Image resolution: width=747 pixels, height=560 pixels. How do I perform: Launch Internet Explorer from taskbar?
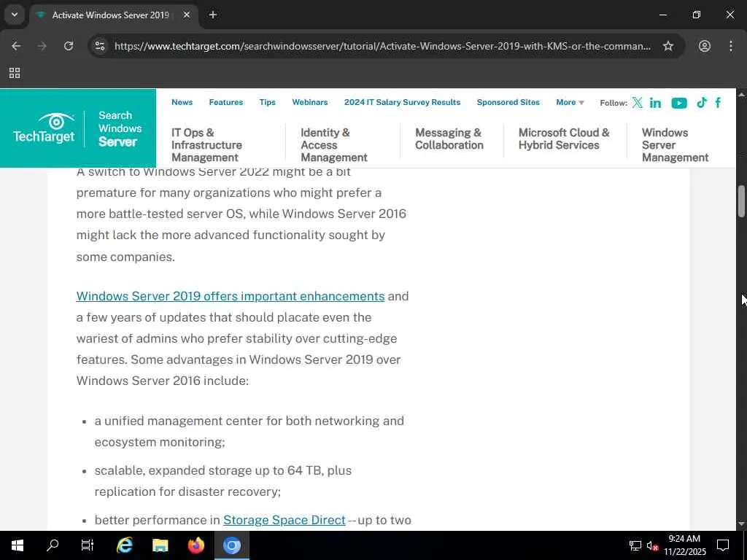coord(124,545)
